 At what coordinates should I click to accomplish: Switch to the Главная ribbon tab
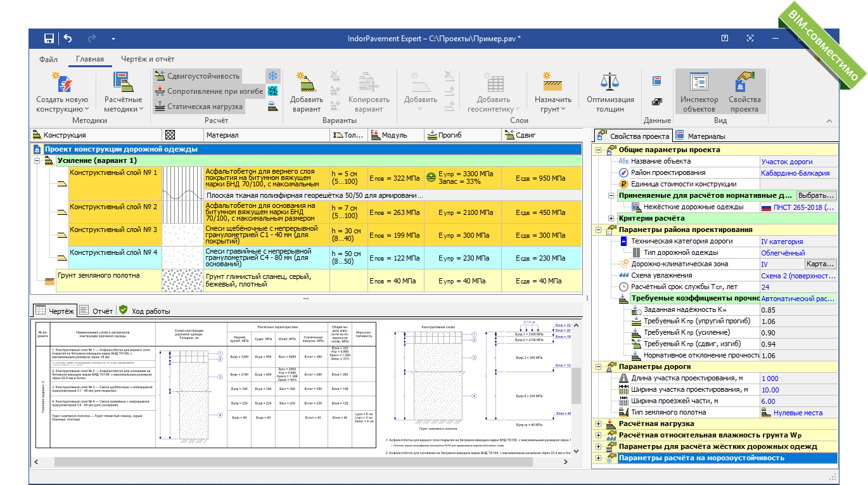coord(90,59)
